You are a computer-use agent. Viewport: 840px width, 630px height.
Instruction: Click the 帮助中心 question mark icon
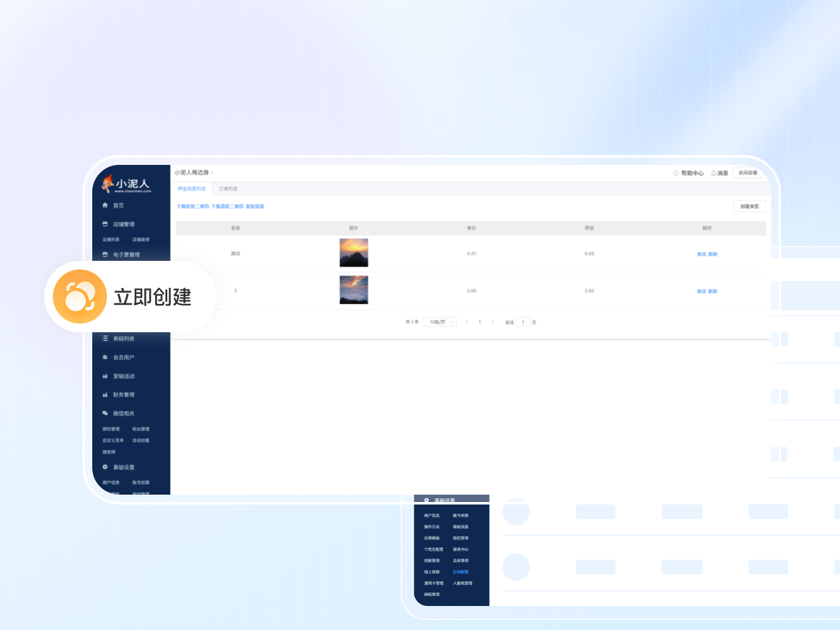pos(676,173)
